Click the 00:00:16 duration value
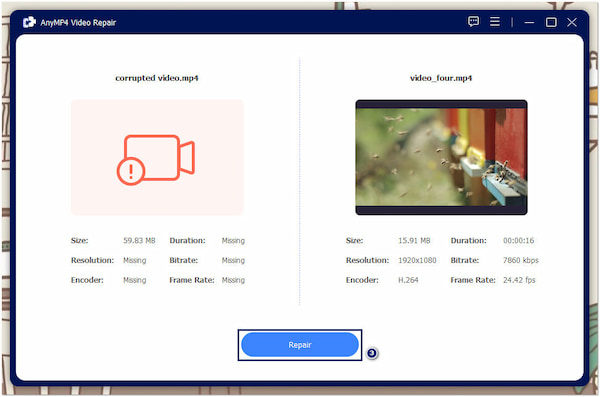The width and height of the screenshot is (600, 397). tap(518, 240)
